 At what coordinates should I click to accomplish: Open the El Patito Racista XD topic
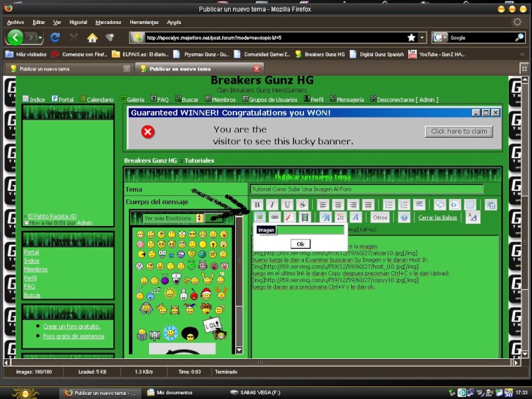click(53, 216)
